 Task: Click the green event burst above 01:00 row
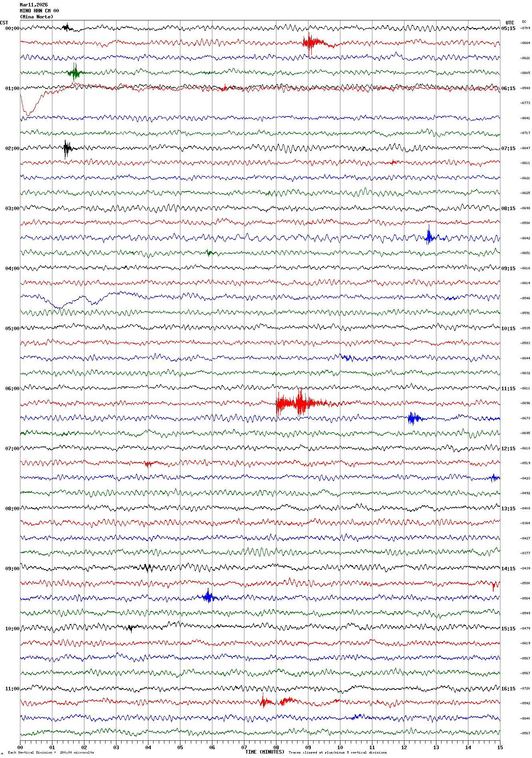pyautogui.click(x=75, y=72)
